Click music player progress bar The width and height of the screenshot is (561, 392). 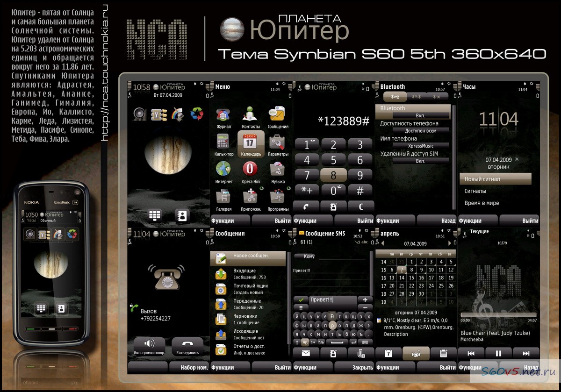coord(498,314)
